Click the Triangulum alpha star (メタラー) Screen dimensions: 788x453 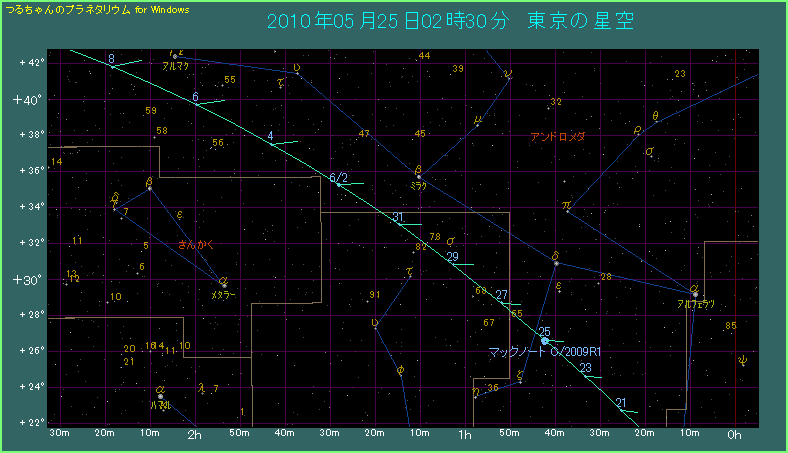pos(224,285)
